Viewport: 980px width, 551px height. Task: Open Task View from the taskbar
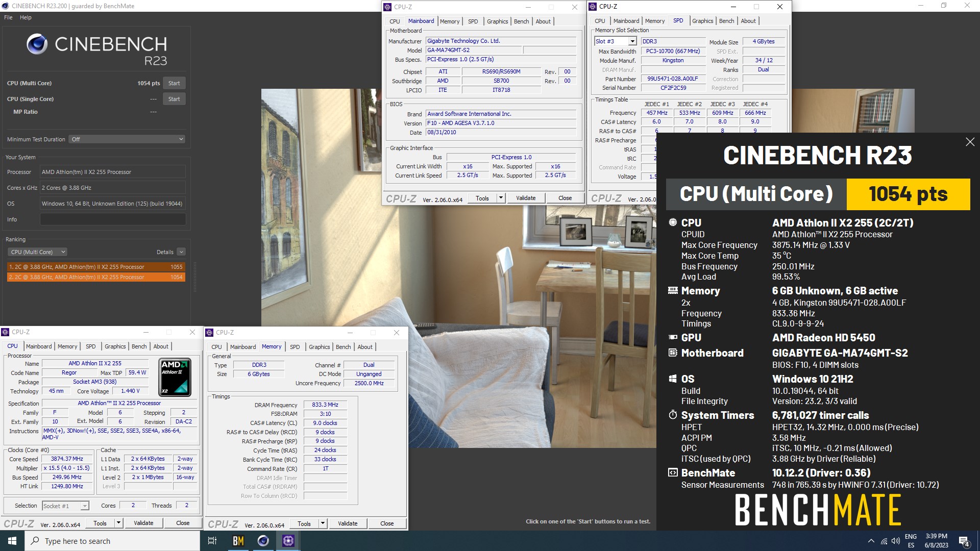click(212, 541)
